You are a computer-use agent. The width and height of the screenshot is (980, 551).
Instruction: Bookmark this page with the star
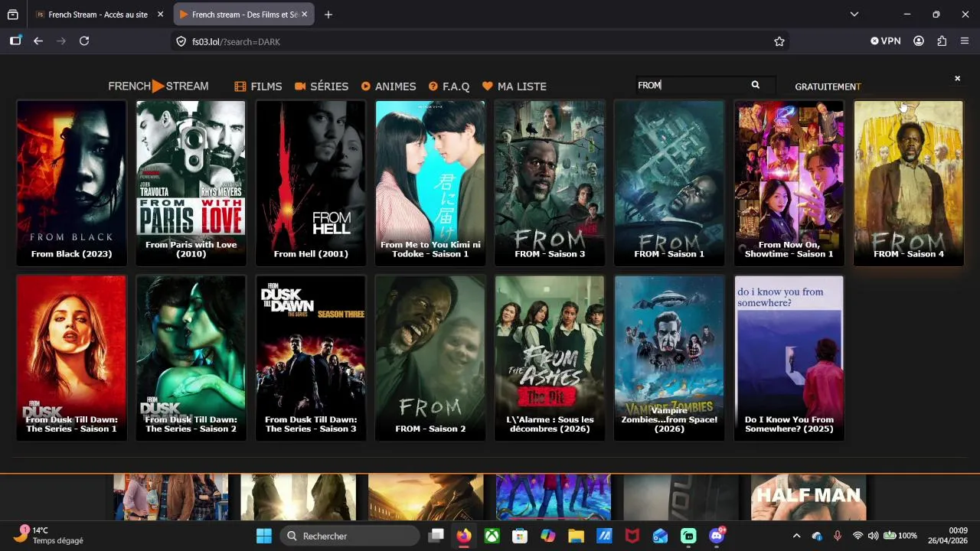779,41
